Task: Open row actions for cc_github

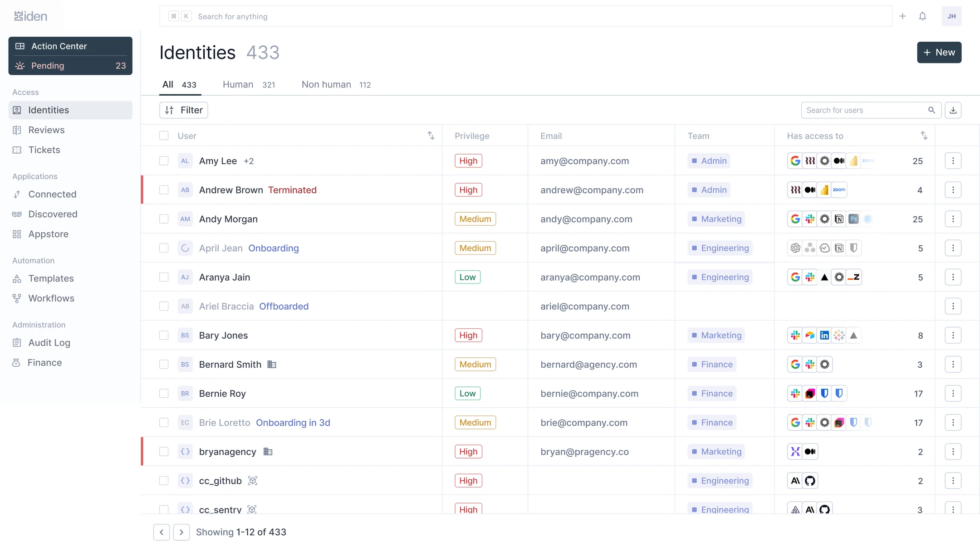Action: 953,481
